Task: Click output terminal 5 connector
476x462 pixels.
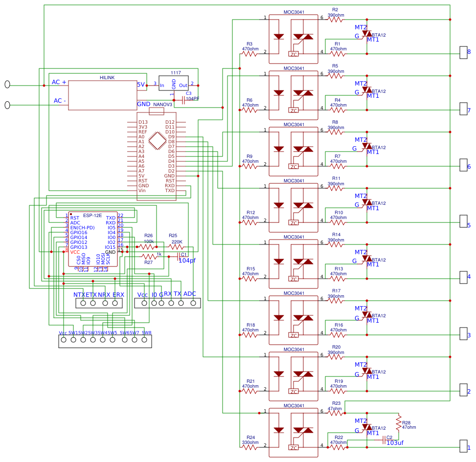Action: click(x=464, y=221)
